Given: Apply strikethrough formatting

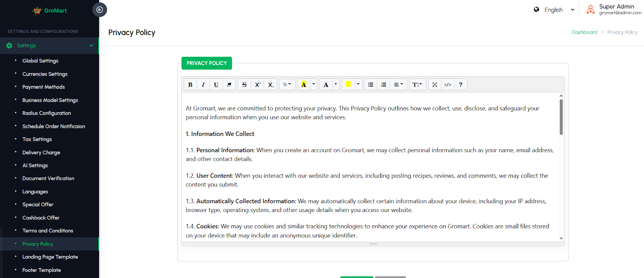Looking at the screenshot, I should pos(244,84).
